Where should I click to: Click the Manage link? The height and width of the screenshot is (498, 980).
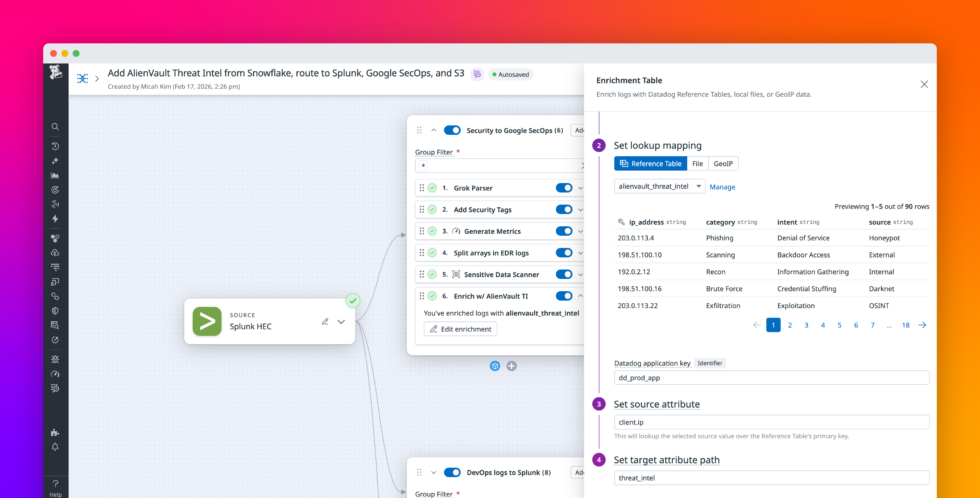point(722,187)
